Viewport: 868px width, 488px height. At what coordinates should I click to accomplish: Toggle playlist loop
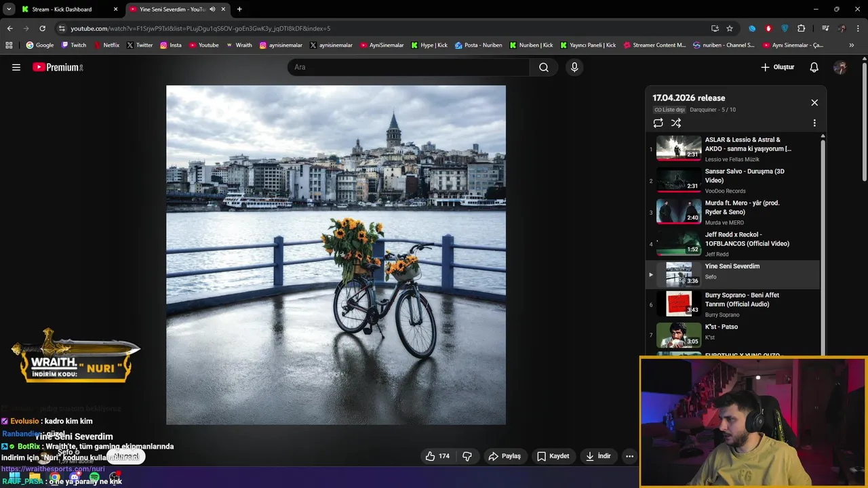658,123
